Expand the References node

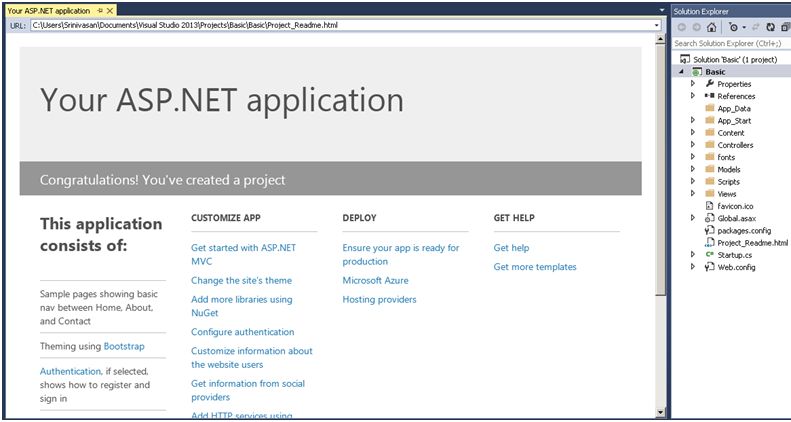pos(692,96)
